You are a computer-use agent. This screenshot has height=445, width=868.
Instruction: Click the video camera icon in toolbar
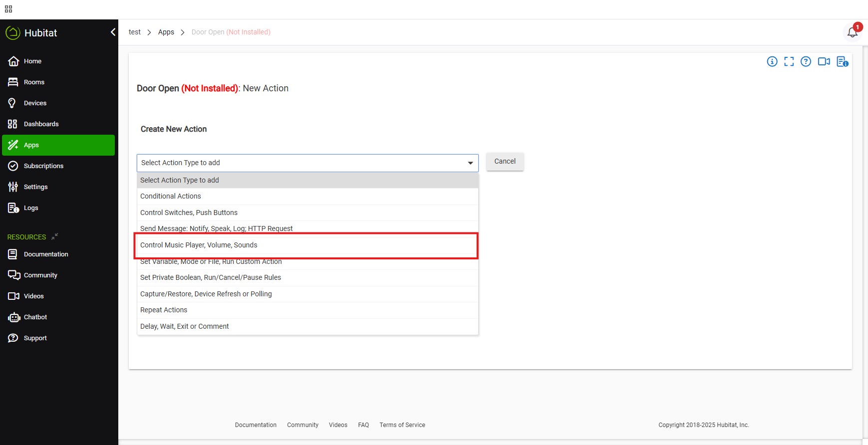[x=824, y=61]
